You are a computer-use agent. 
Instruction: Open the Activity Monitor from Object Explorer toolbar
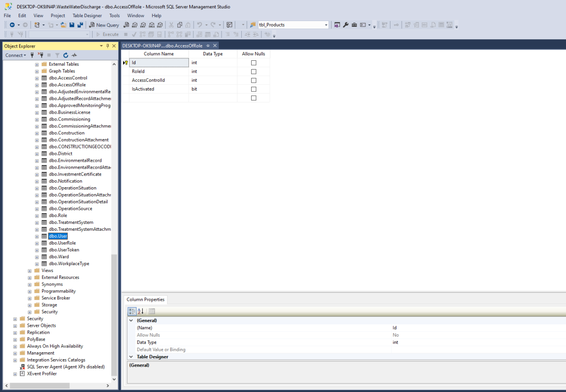pyautogui.click(x=74, y=55)
